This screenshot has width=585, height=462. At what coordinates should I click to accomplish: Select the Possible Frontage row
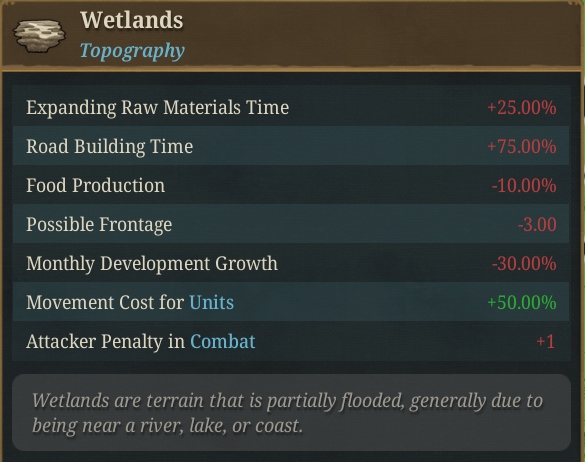tap(291, 224)
